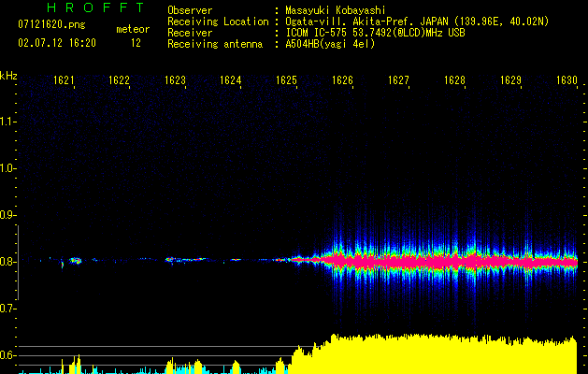
Task: Click the HROFFT title text
Action: pyautogui.click(x=96, y=7)
